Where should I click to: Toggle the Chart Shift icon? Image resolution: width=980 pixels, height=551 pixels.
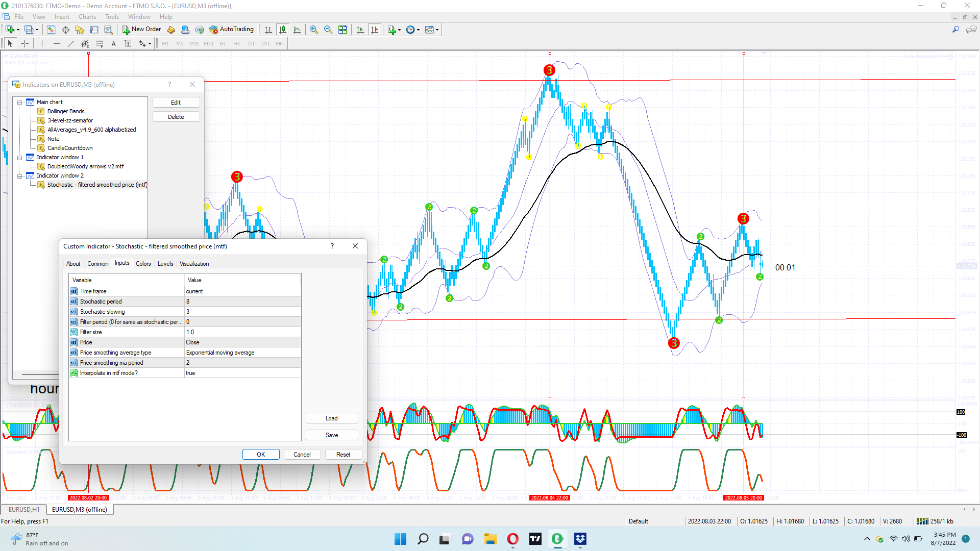pos(375,30)
